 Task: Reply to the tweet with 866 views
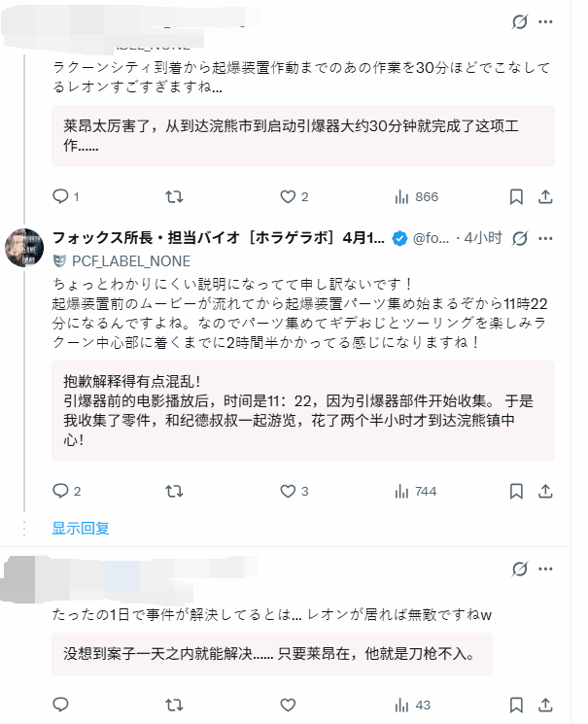[x=60, y=196]
